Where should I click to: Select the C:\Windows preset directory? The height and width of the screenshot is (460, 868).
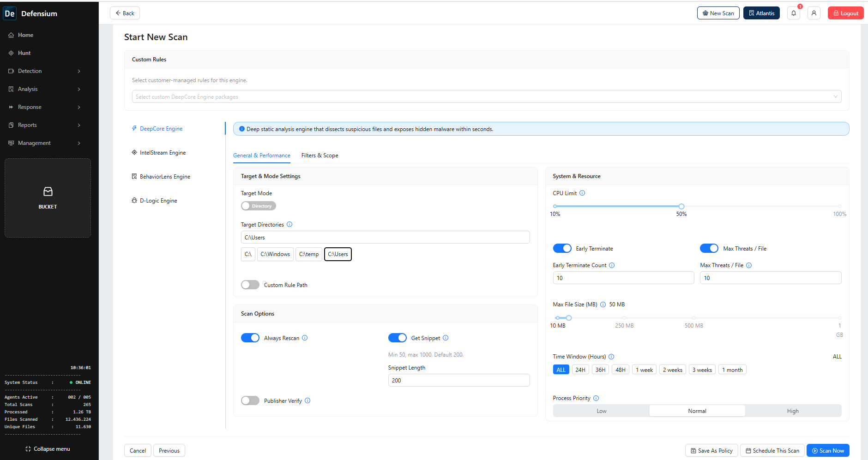275,254
